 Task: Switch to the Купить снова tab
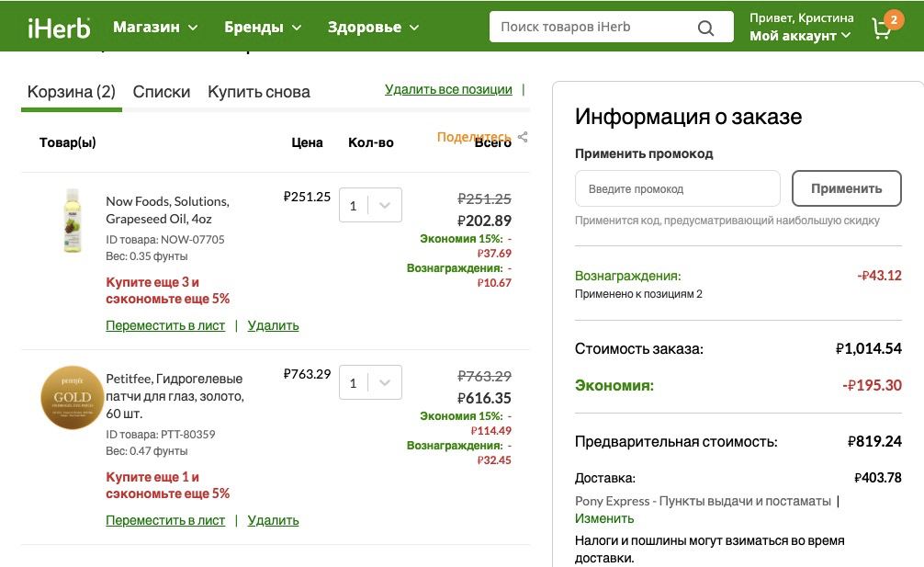pos(259,92)
